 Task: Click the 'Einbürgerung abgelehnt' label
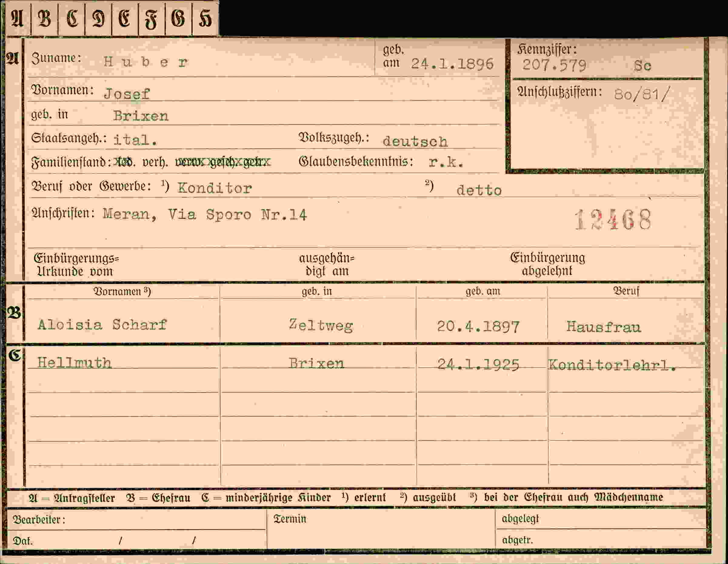pos(547,264)
